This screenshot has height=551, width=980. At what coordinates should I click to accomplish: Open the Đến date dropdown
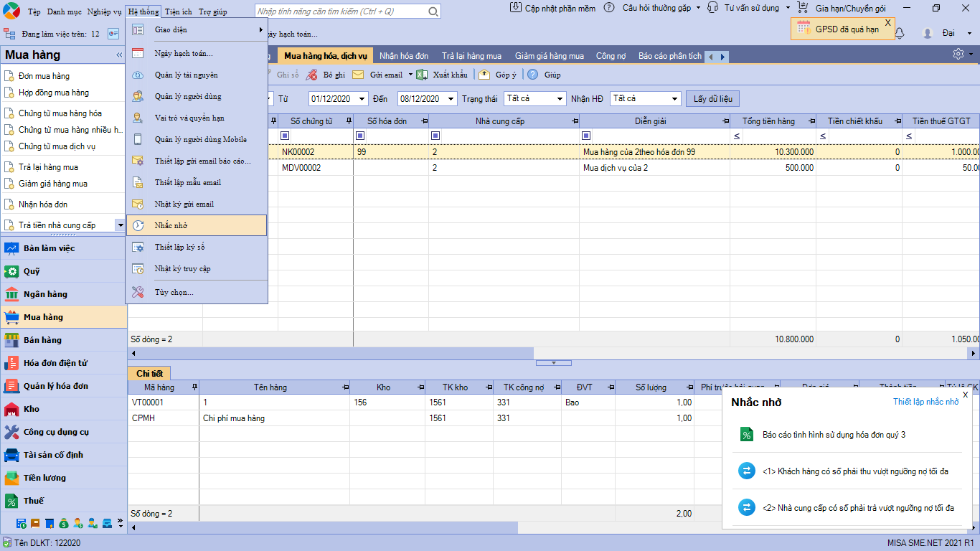click(451, 99)
